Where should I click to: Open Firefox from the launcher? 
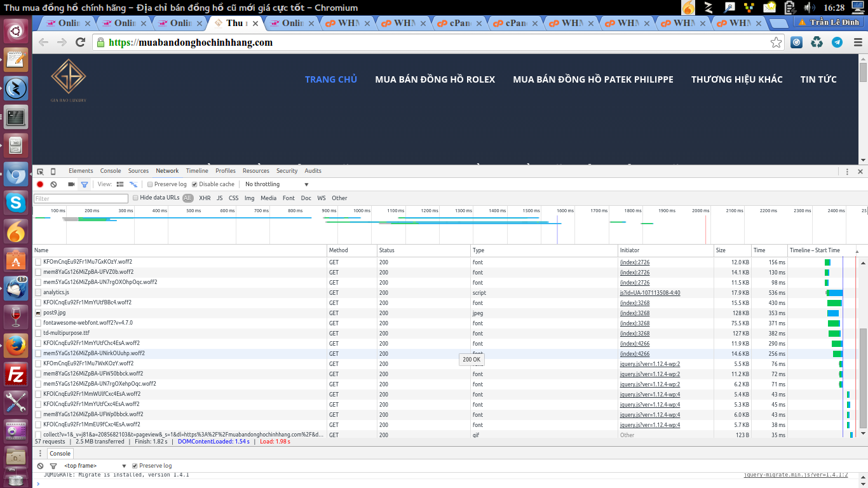pos(16,346)
